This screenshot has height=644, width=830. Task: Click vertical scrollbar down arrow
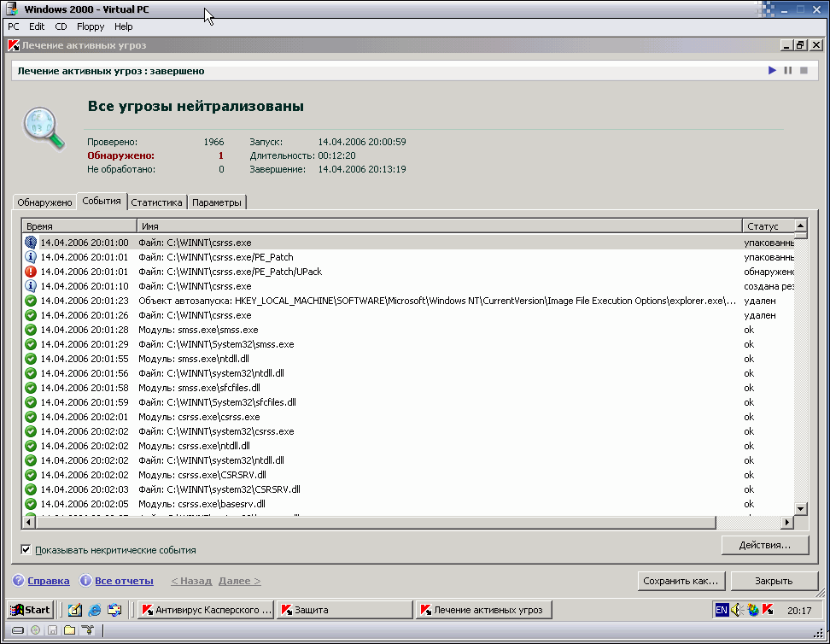[x=801, y=509]
